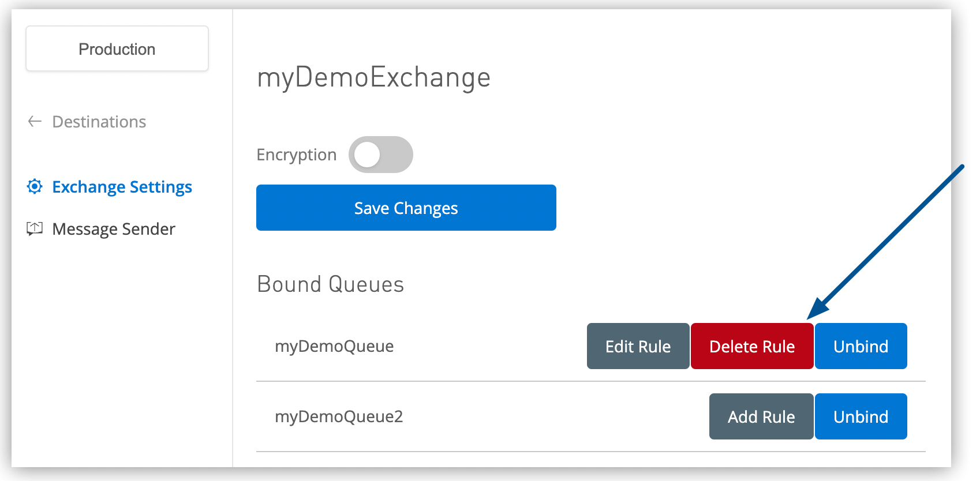This screenshot has height=481, width=980.
Task: Click the myDemoExchange title
Action: pyautogui.click(x=373, y=77)
